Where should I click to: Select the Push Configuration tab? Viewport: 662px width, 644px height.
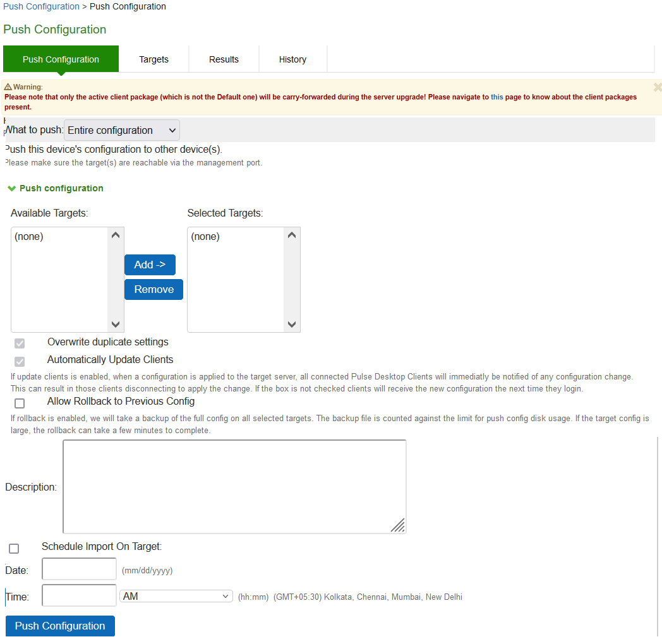(61, 59)
